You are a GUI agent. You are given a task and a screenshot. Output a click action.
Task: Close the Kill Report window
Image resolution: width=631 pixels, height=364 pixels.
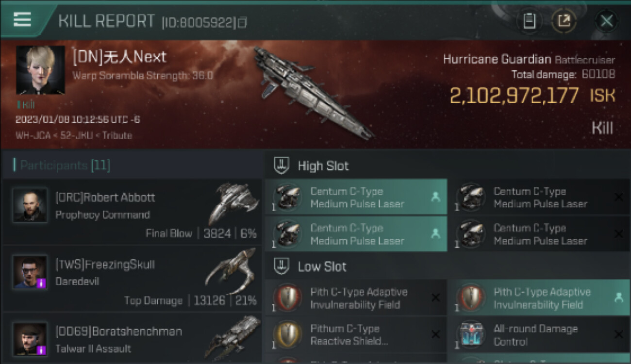607,21
